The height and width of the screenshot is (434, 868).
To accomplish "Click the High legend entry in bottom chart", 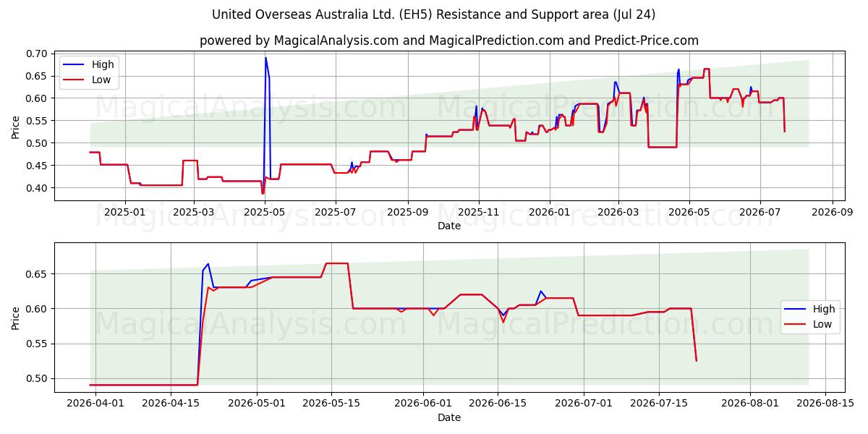I will coord(810,309).
